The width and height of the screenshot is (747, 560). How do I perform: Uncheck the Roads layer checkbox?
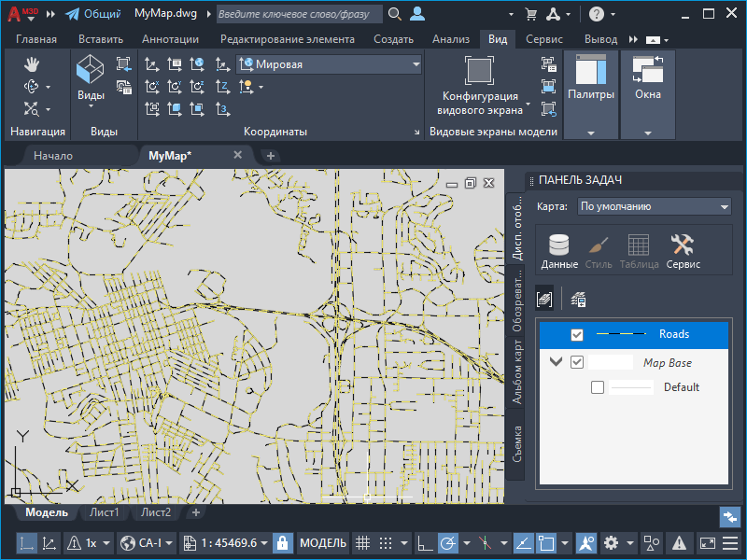pos(577,334)
